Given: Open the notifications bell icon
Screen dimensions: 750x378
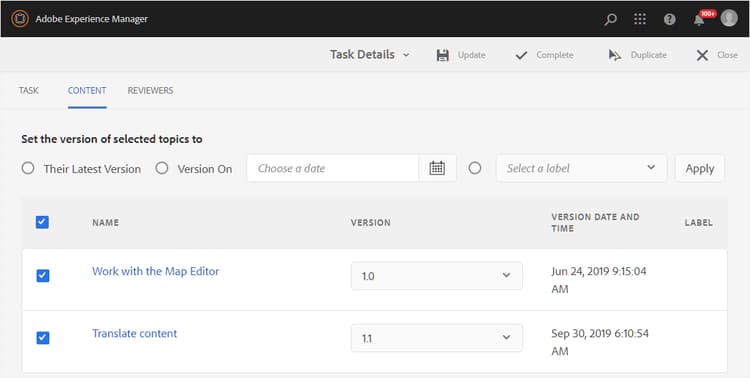Looking at the screenshot, I should point(699,20).
